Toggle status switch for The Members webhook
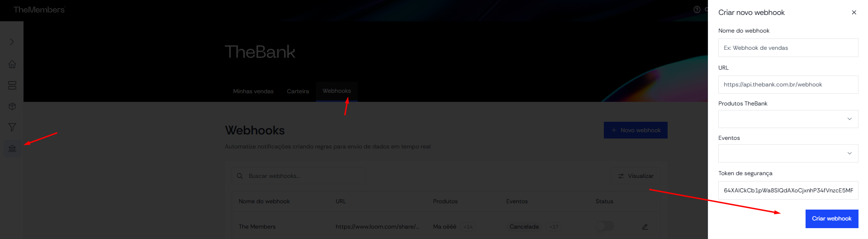The height and width of the screenshot is (239, 868). 605,226
